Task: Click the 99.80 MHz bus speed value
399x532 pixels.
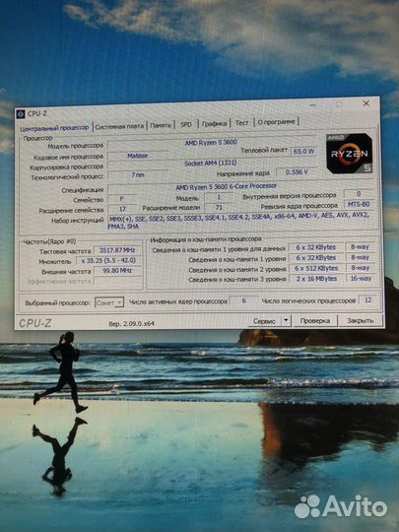Action: click(117, 271)
